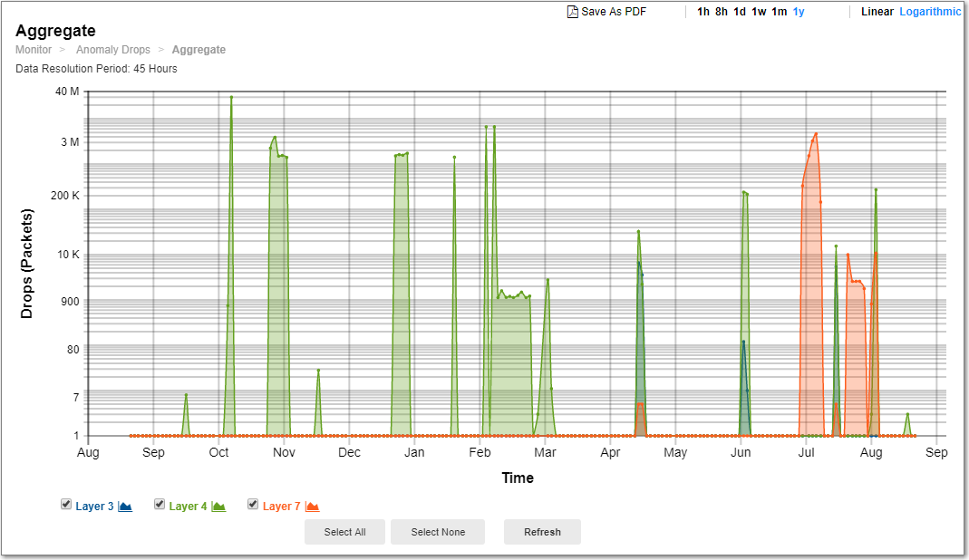Uncheck the Layer 3 checkbox
The height and width of the screenshot is (560, 969).
click(x=66, y=505)
